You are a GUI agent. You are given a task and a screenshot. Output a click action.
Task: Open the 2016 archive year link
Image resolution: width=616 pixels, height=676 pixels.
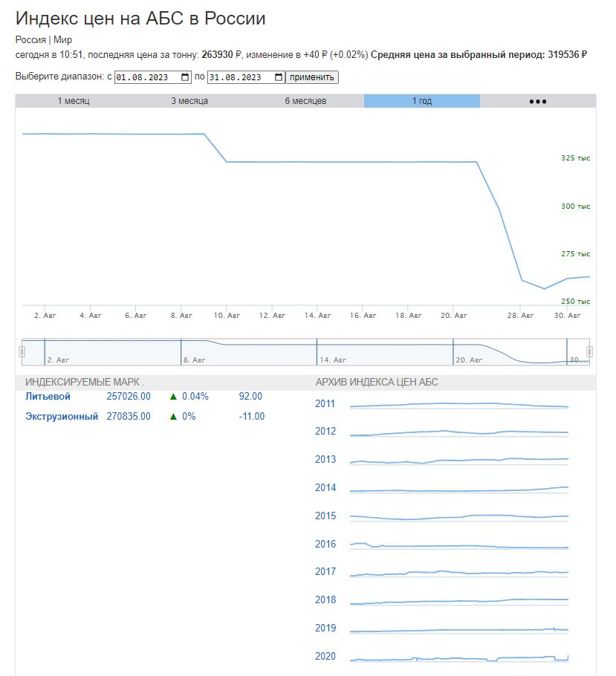[x=325, y=544]
